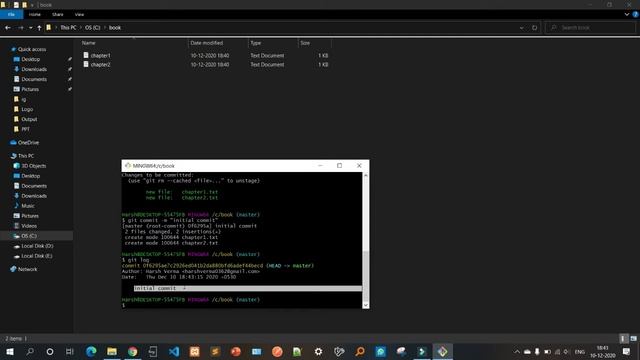Select the OS (C:) drive in the sidebar
Screen dimensions: 640x360
(29, 236)
